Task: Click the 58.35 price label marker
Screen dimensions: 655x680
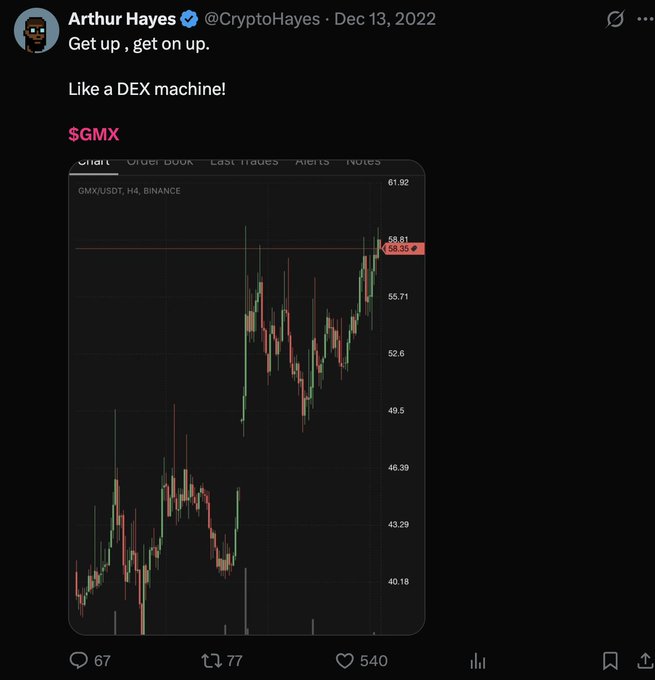Action: point(403,248)
